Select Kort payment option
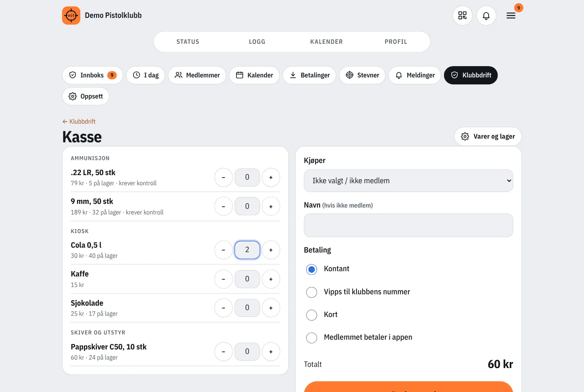The image size is (584, 392). (311, 315)
